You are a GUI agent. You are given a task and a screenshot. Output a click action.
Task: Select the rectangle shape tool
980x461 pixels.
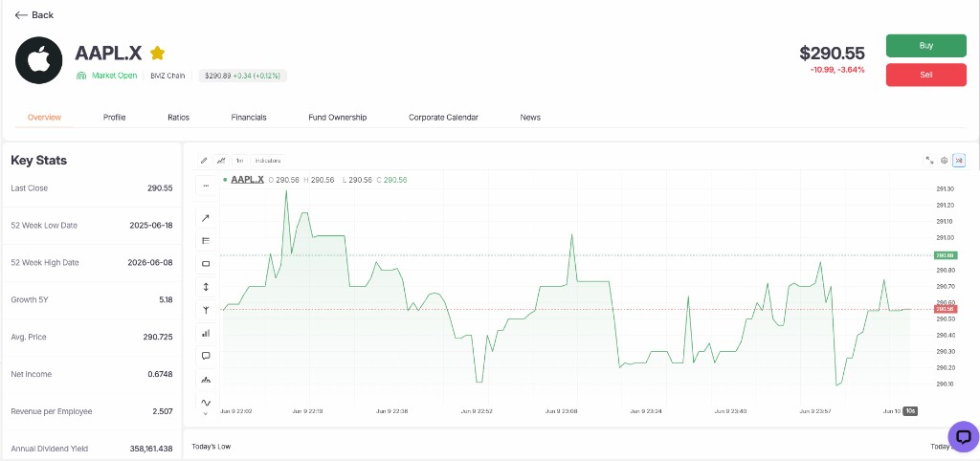[206, 264]
